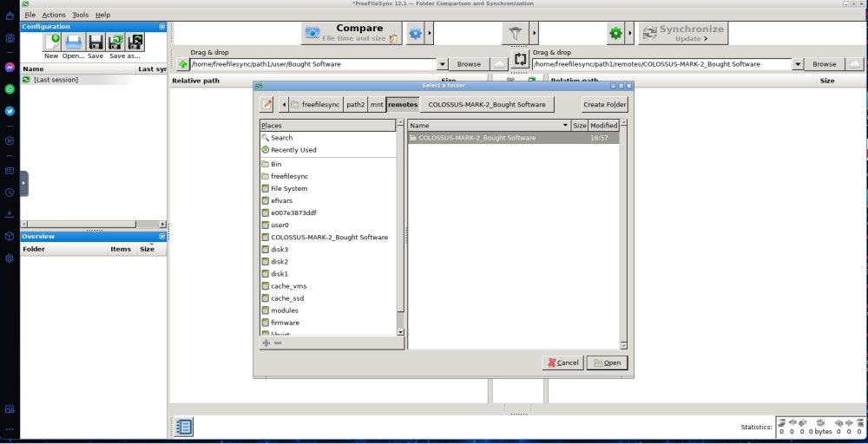Swap sides using the arrows icon

pyautogui.click(x=519, y=59)
